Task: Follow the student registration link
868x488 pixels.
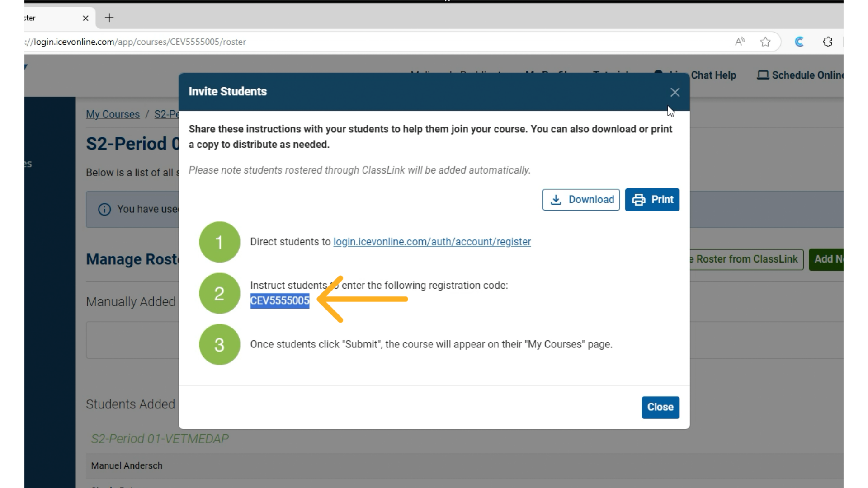Action: click(x=432, y=242)
